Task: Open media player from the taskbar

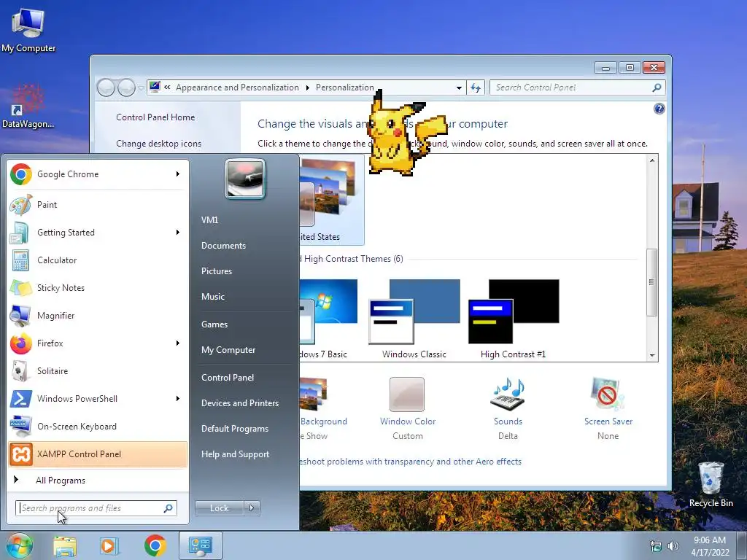Action: tap(109, 546)
